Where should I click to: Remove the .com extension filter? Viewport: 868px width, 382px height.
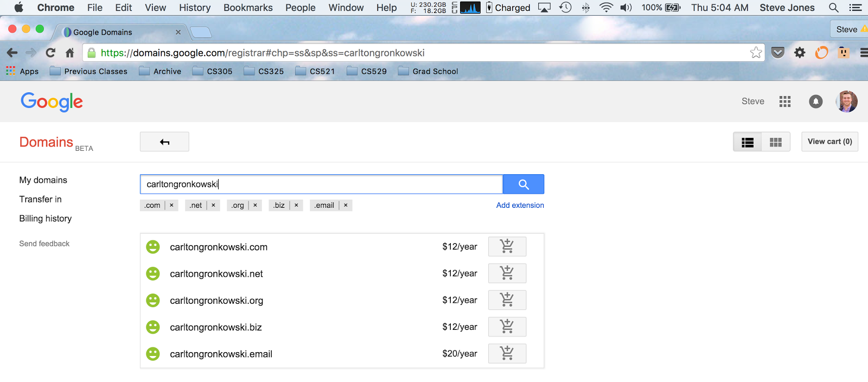point(171,205)
